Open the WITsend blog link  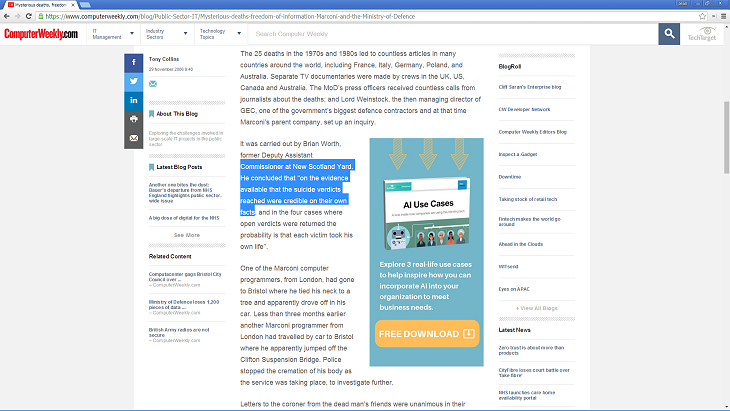click(x=508, y=267)
